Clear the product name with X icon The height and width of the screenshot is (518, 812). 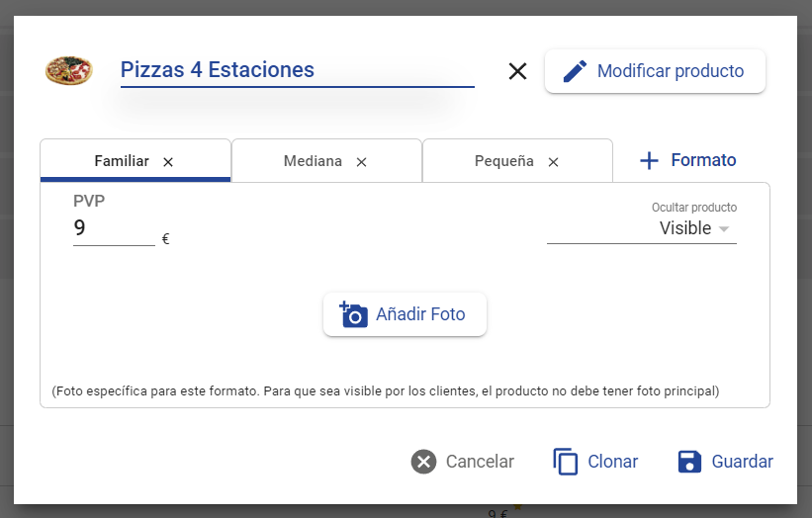[x=517, y=71]
